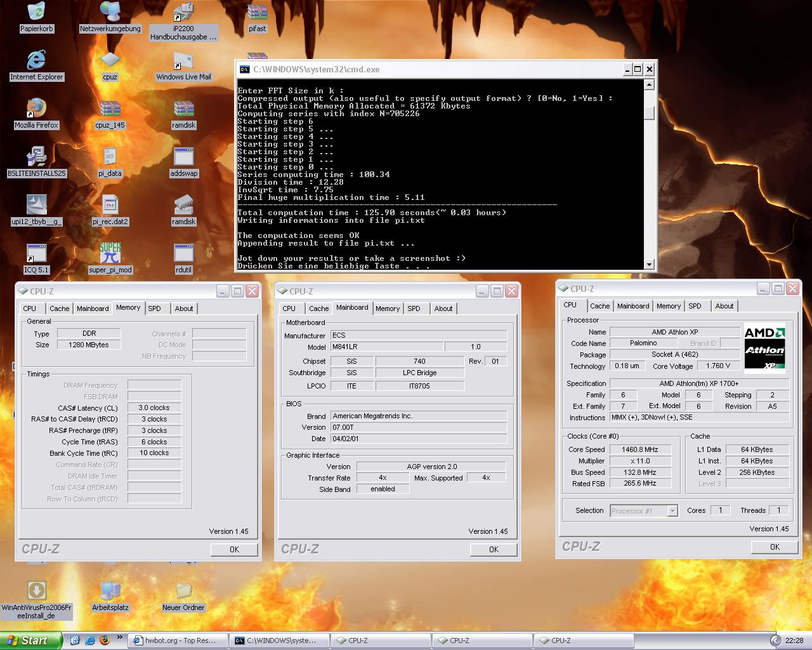Click the Mainboard Model M841LR field
This screenshot has height=650, width=812.
(x=386, y=347)
